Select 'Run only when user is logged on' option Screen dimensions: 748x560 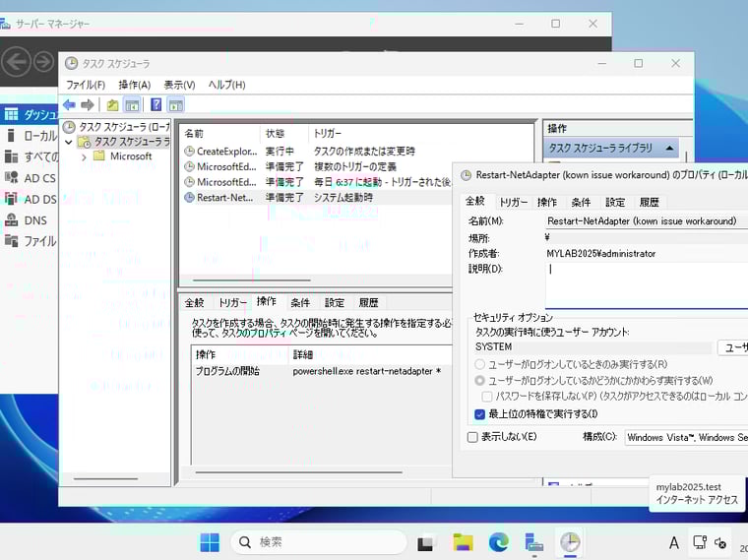pos(479,365)
